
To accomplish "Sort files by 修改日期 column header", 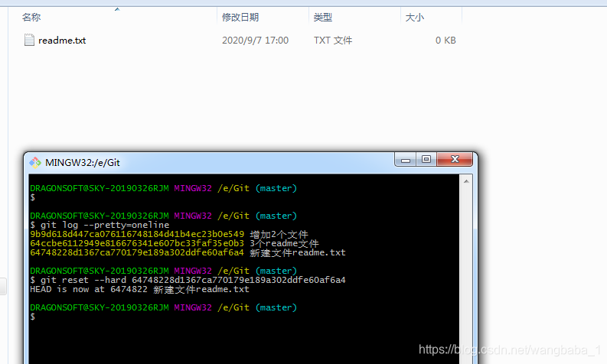I will pos(240,18).
